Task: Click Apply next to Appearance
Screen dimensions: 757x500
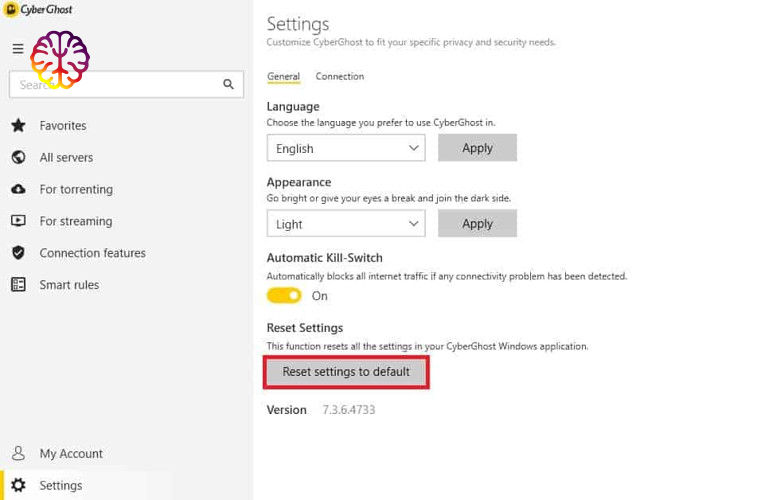Action: point(477,224)
